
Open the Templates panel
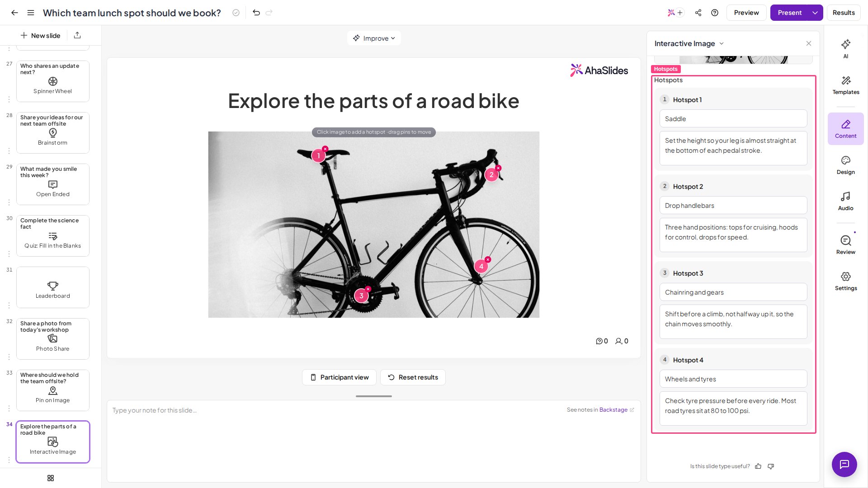click(x=845, y=85)
